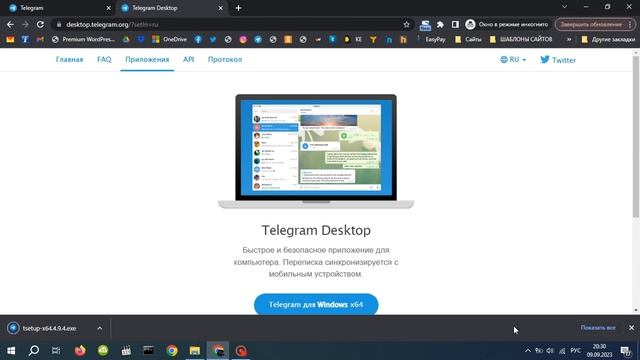This screenshot has height=360, width=640.
Task: Open the Сайты bookmarks folder
Action: point(468,40)
